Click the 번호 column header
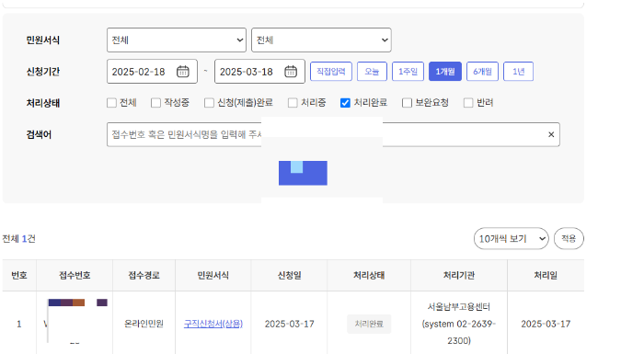This screenshot has width=644, height=354. click(x=19, y=275)
